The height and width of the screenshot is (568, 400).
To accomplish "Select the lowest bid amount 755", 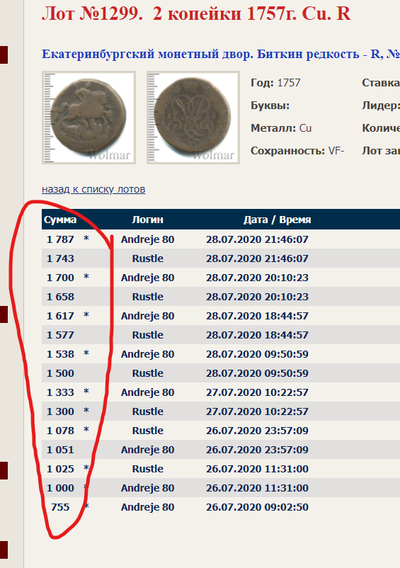I will pos(60,507).
